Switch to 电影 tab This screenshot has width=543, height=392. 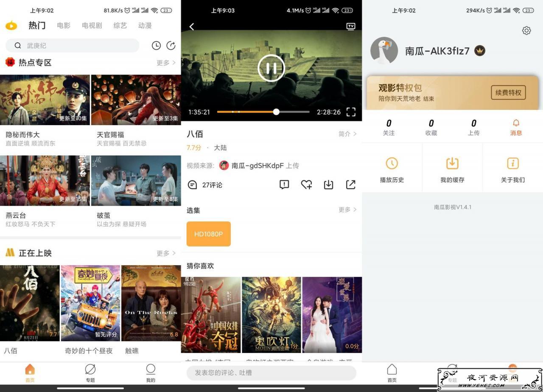[64, 25]
